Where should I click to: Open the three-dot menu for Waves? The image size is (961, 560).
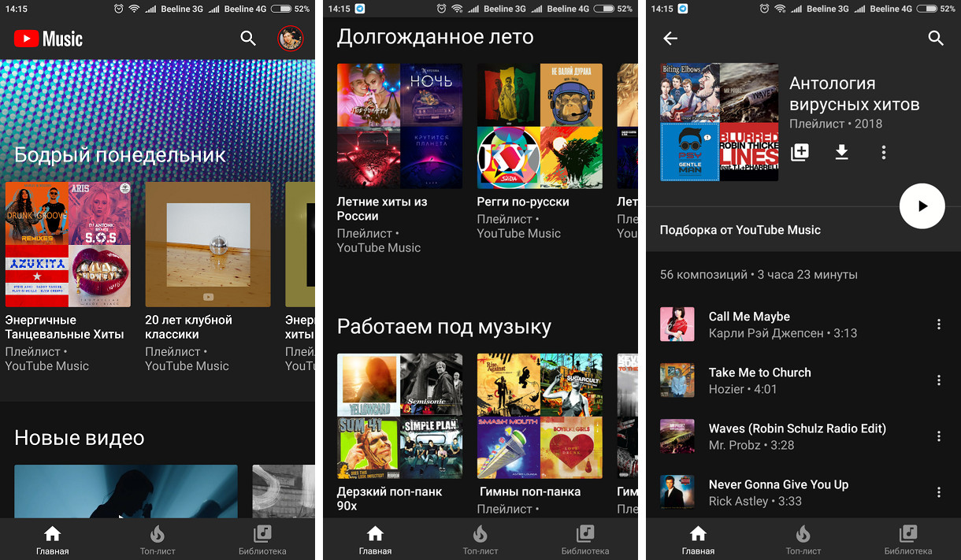938,436
